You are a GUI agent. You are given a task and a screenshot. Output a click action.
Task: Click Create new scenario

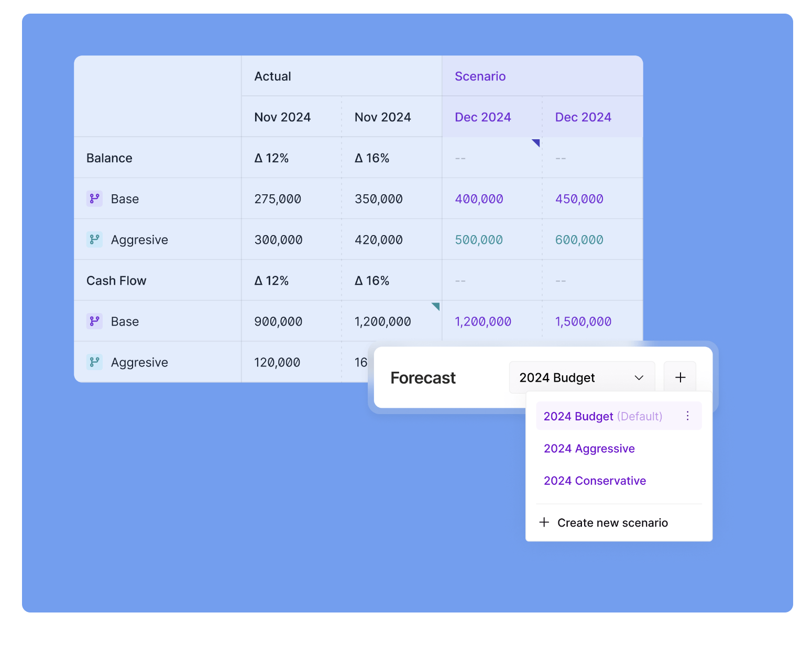(x=603, y=522)
